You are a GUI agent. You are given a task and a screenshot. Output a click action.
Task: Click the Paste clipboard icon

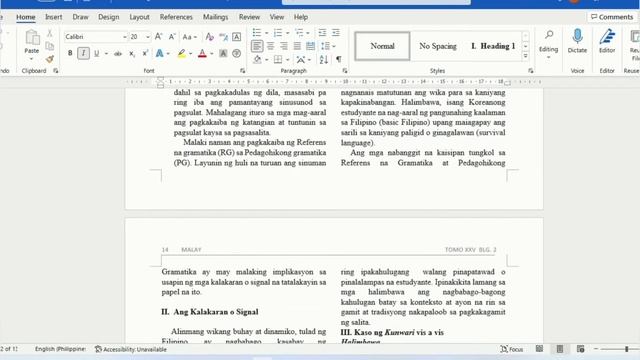pyautogui.click(x=32, y=38)
